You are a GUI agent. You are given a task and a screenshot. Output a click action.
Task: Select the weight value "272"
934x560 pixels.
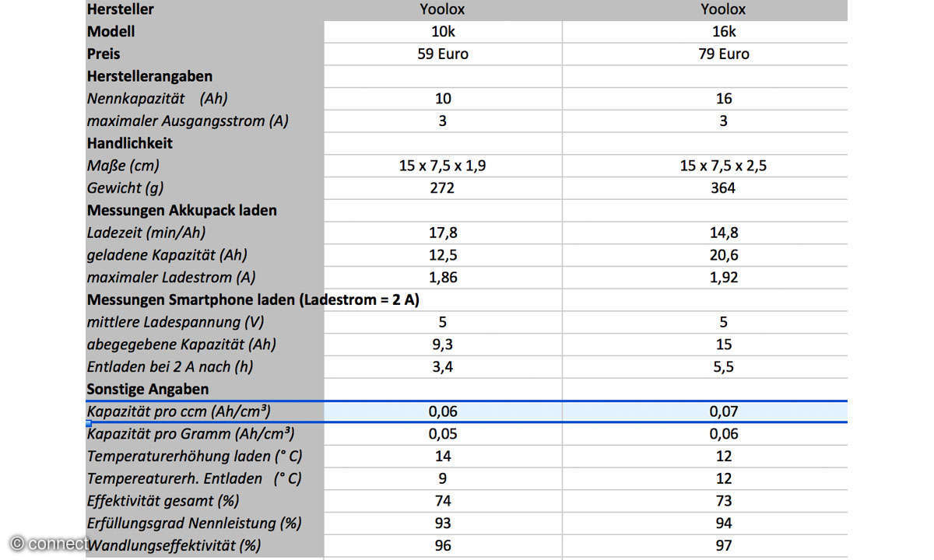pos(443,187)
